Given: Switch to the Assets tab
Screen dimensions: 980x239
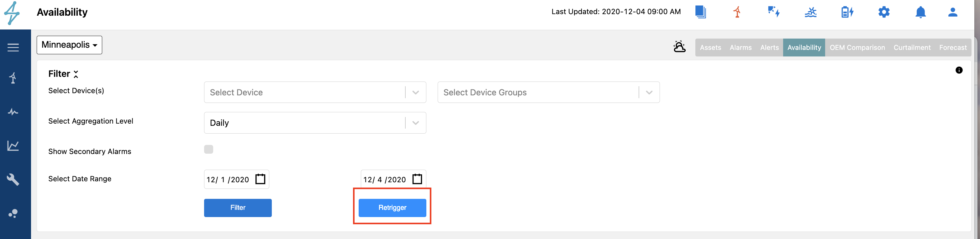Looking at the screenshot, I should click(710, 48).
